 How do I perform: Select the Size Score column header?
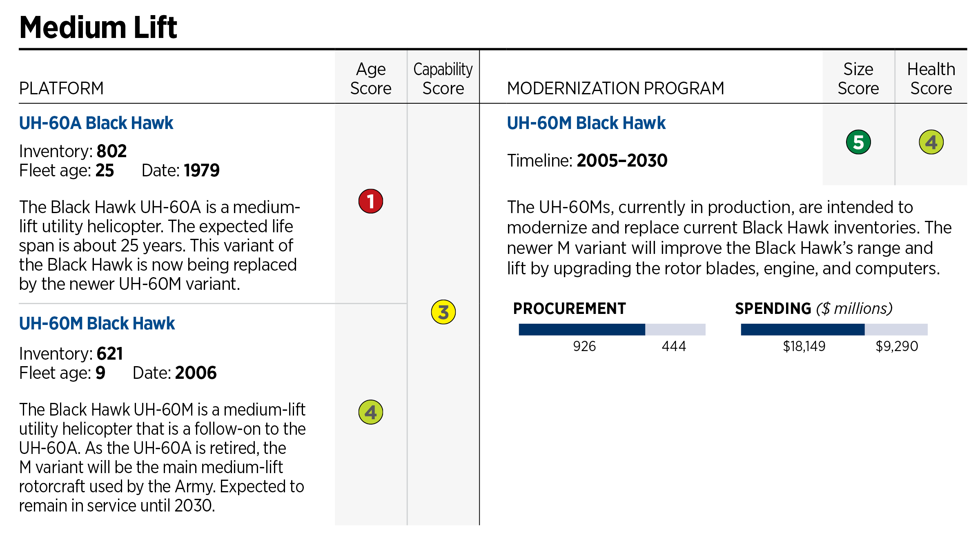coord(858,78)
